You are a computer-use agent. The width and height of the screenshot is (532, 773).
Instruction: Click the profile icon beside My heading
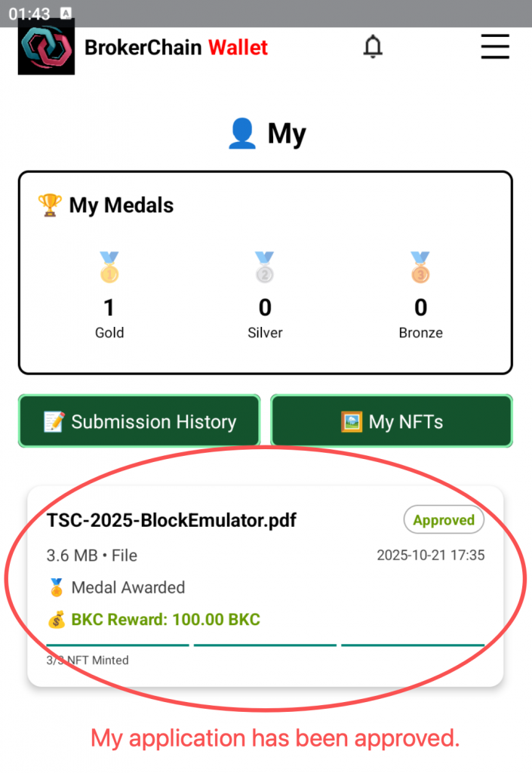(x=242, y=134)
